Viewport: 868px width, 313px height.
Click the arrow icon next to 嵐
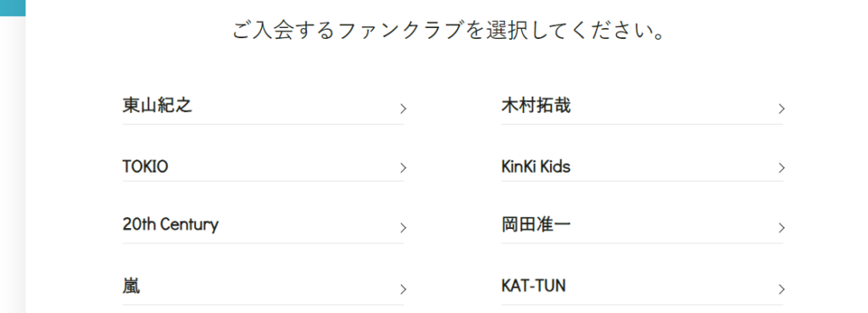[403, 289]
